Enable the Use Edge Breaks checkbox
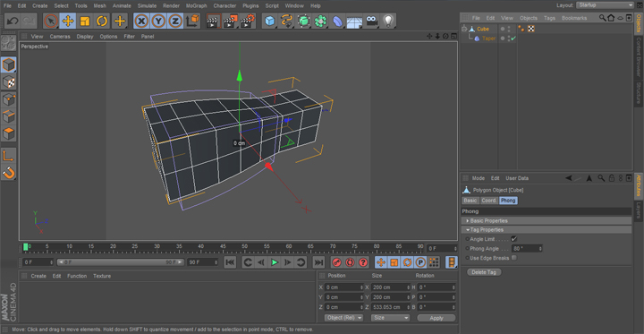The height and width of the screenshot is (334, 644). tap(513, 258)
